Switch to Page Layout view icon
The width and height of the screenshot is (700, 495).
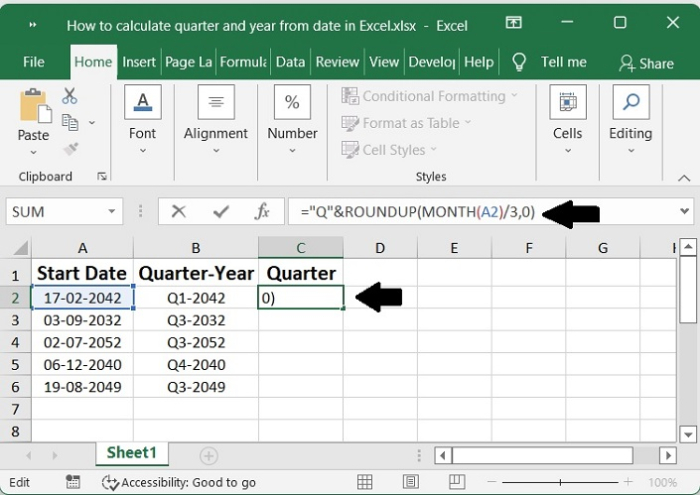coord(410,482)
